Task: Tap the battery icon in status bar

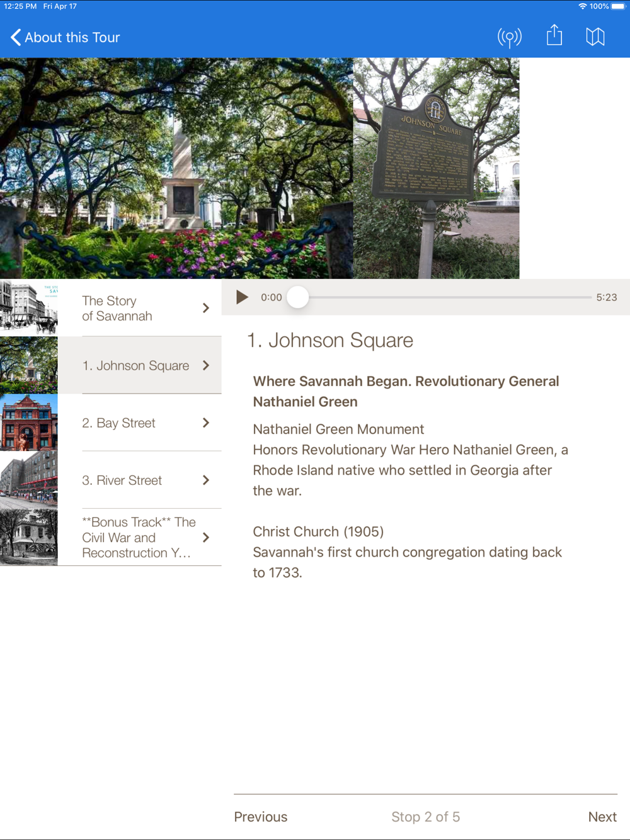Action: pos(619,6)
